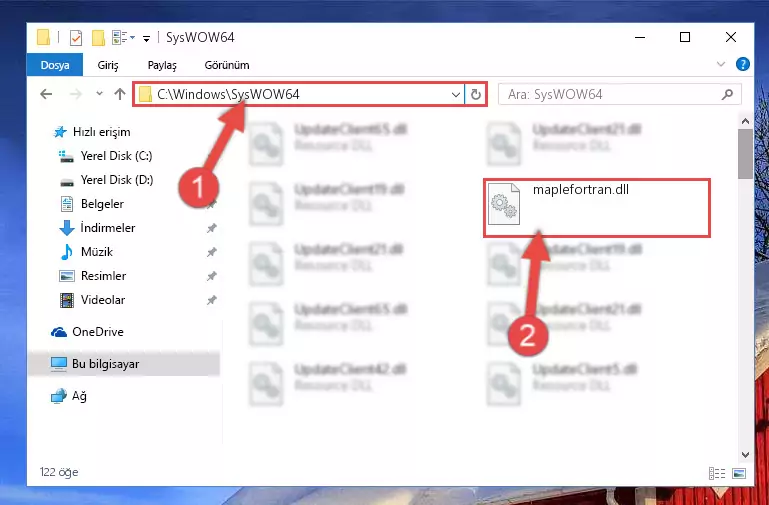This screenshot has width=769, height=505.
Task: Open the recent locations dropdown chevron
Action: click(100, 93)
